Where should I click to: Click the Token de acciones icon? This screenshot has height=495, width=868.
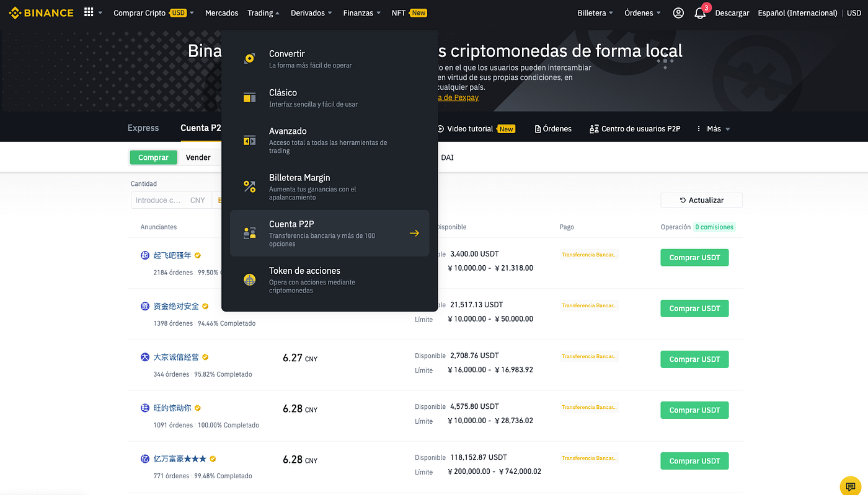click(x=250, y=279)
